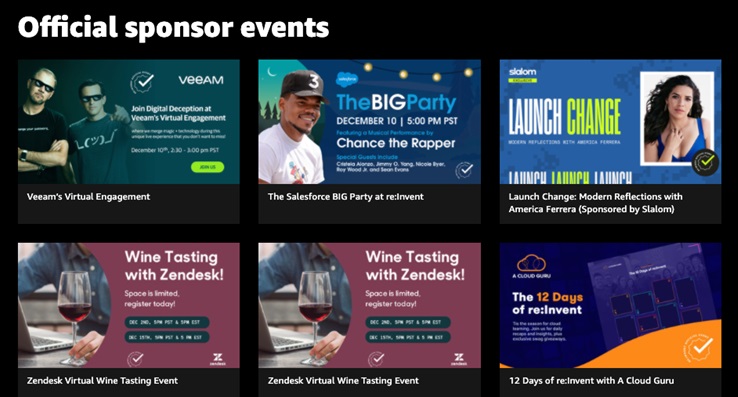Image resolution: width=738 pixels, height=397 pixels.
Task: Click the Chance the Rapper photo thumbnail
Action: click(x=292, y=127)
